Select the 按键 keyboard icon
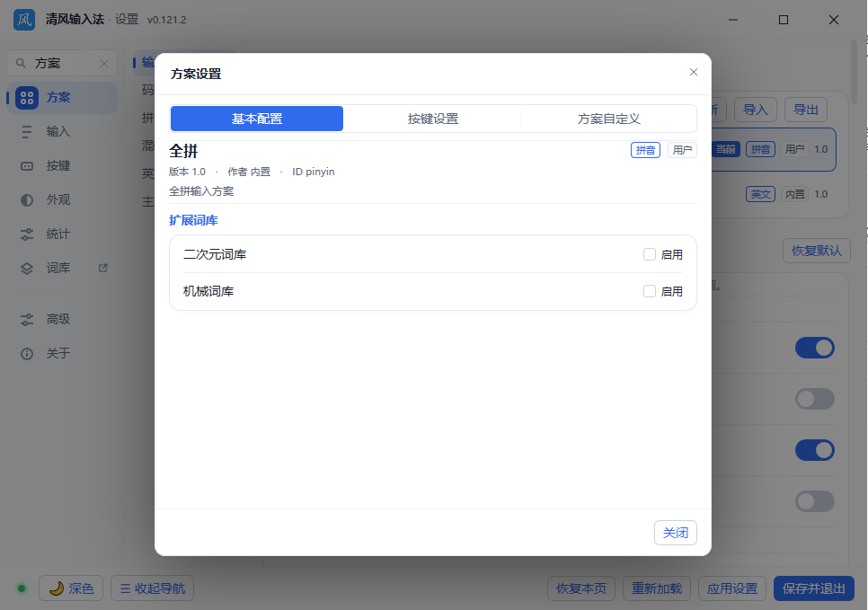 [27, 166]
